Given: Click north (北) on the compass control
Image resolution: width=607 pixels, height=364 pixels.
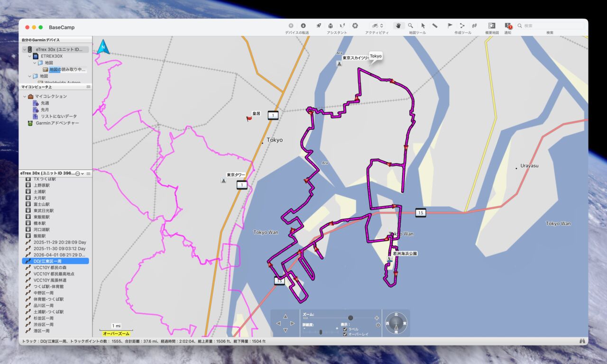Looking at the screenshot, I should coord(396,315).
